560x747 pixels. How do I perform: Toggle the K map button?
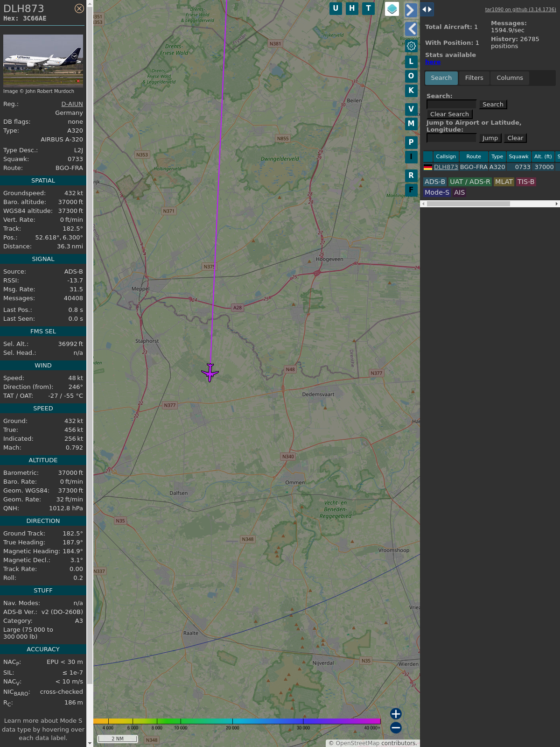tap(411, 91)
